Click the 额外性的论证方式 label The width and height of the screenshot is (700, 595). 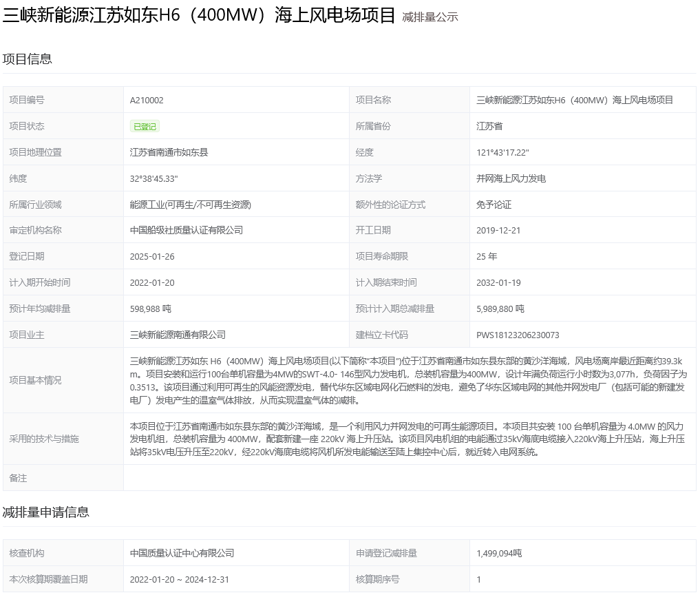click(391, 205)
